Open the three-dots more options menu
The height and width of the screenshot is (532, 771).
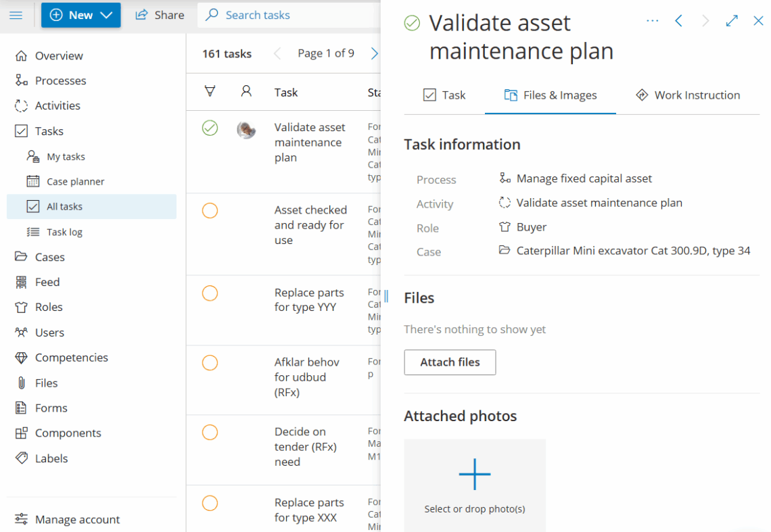click(652, 21)
